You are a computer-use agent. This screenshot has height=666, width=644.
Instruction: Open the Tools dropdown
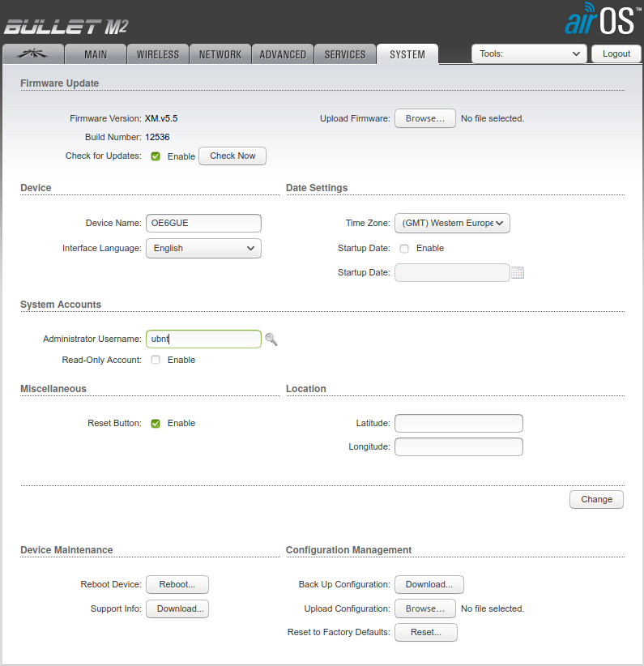529,54
